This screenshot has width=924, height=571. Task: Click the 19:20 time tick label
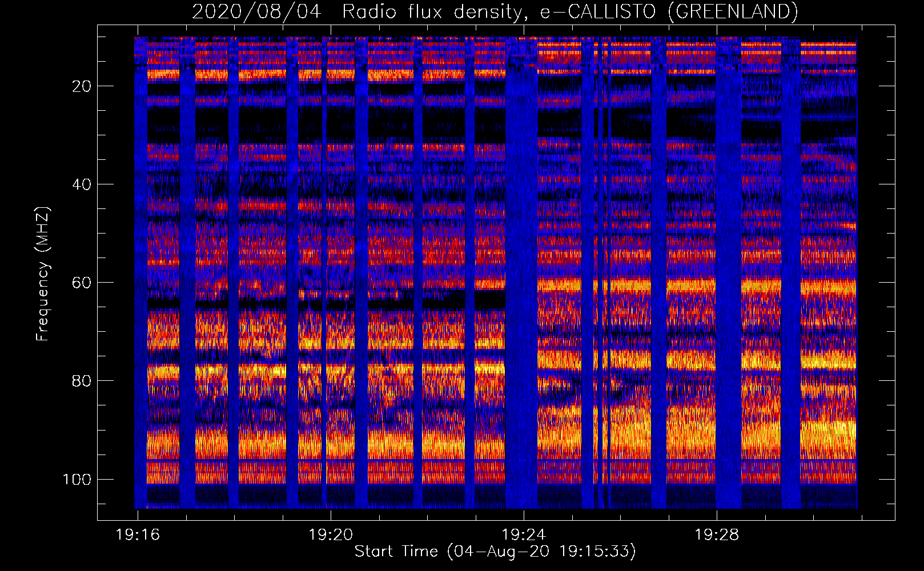coord(331,535)
